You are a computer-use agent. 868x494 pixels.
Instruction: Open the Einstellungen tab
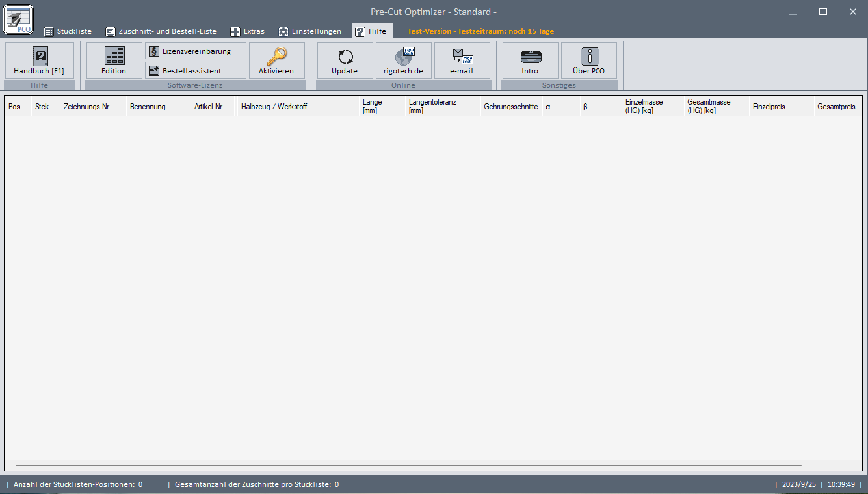[310, 31]
